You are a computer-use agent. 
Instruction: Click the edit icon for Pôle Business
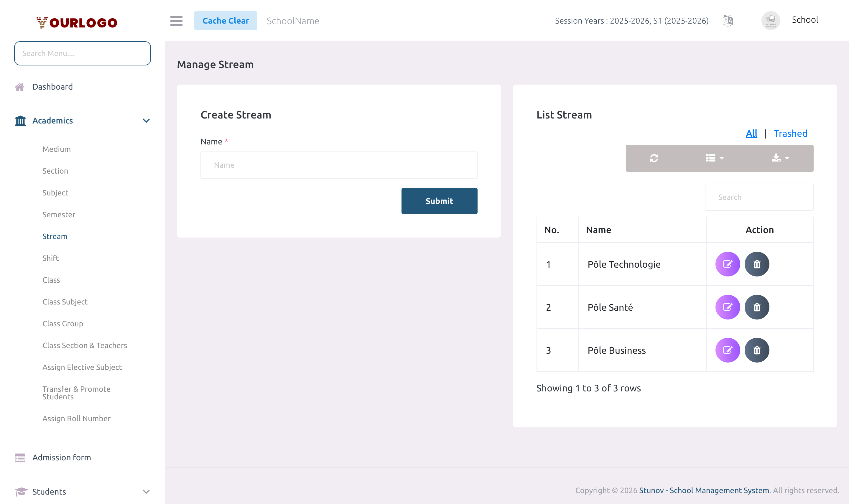[x=728, y=350]
